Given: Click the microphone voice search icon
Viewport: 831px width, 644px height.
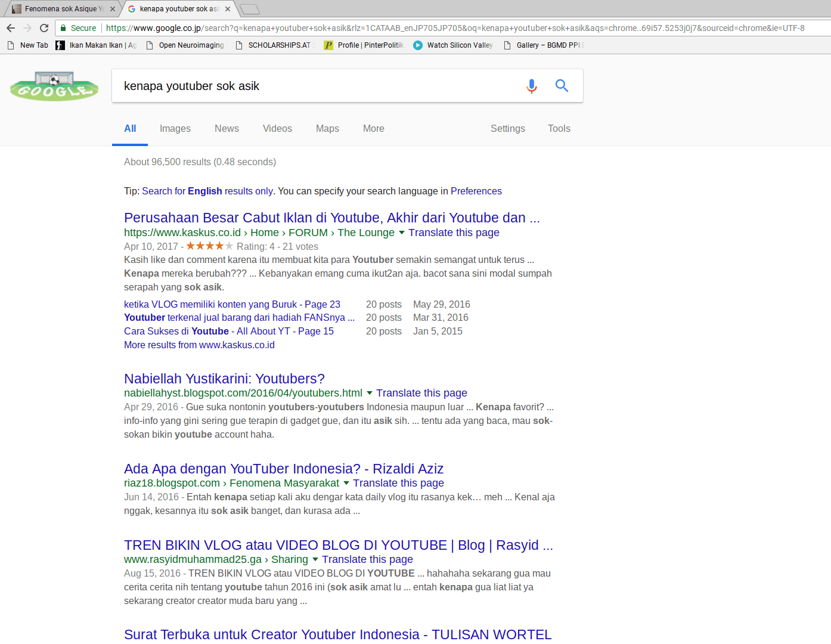Looking at the screenshot, I should point(531,86).
